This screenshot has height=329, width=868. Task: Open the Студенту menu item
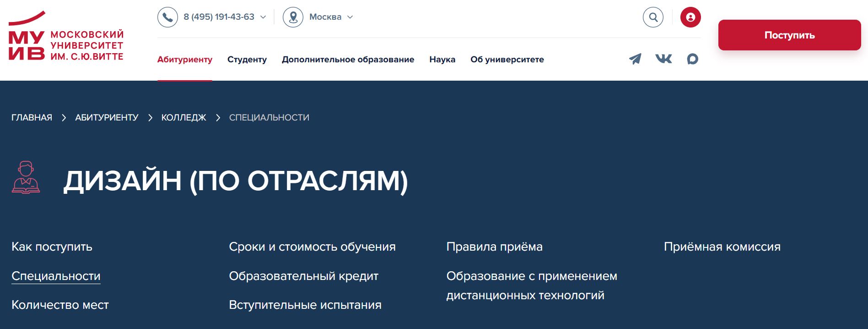(x=247, y=60)
